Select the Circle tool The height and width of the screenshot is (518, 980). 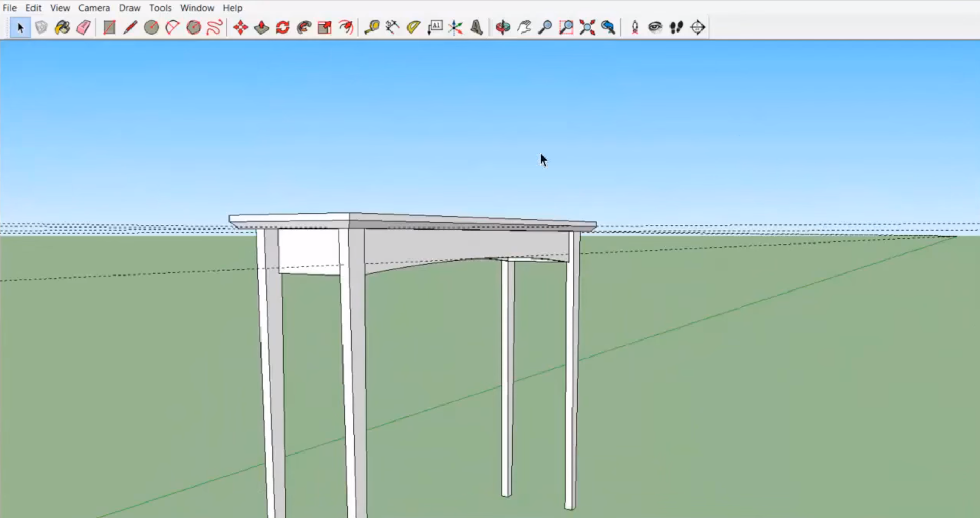point(151,27)
